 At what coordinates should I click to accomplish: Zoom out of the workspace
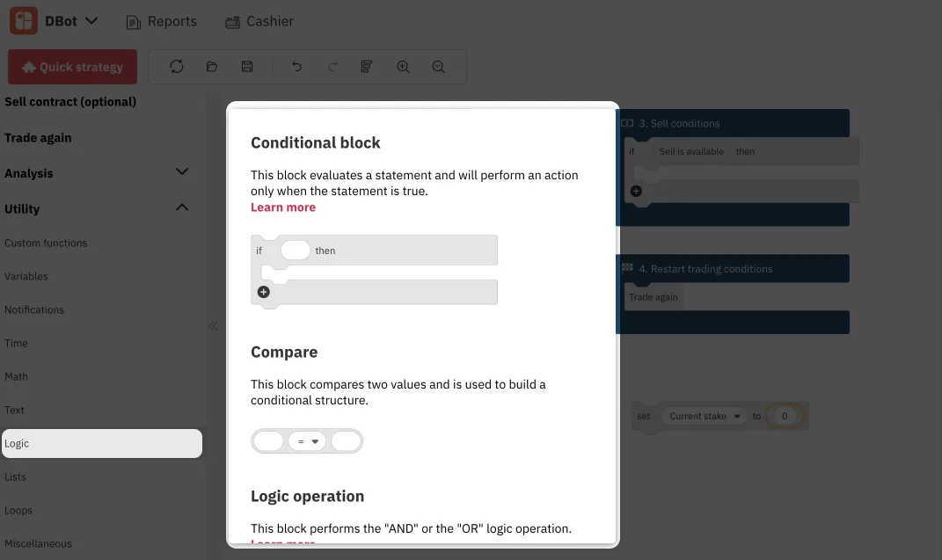pos(438,66)
